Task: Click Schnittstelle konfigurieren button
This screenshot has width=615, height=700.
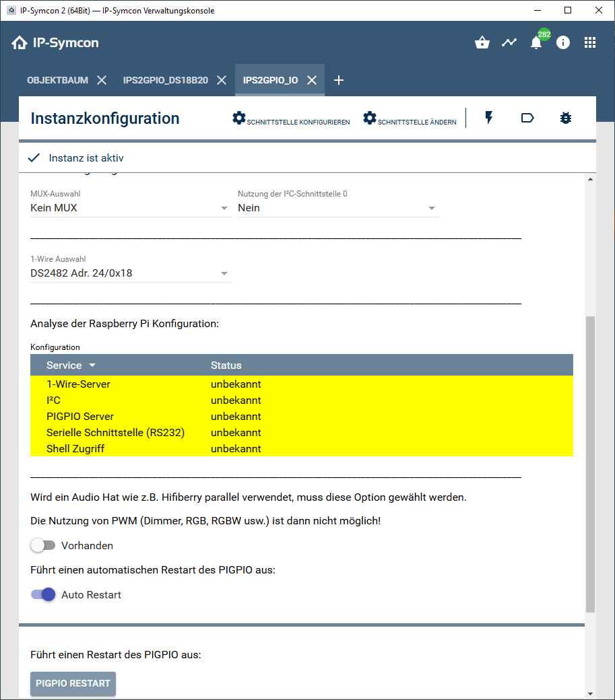Action: pos(291,119)
